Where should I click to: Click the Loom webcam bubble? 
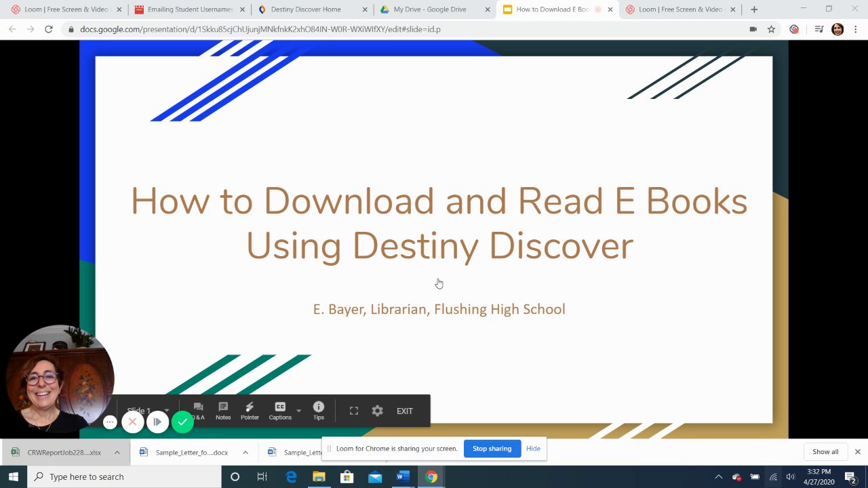click(60, 378)
